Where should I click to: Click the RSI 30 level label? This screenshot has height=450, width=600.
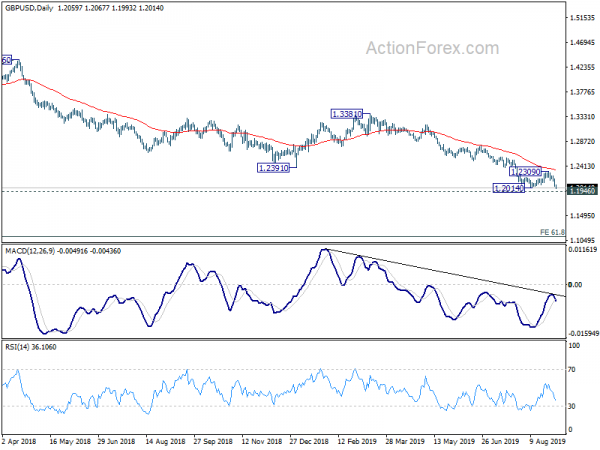[x=572, y=406]
